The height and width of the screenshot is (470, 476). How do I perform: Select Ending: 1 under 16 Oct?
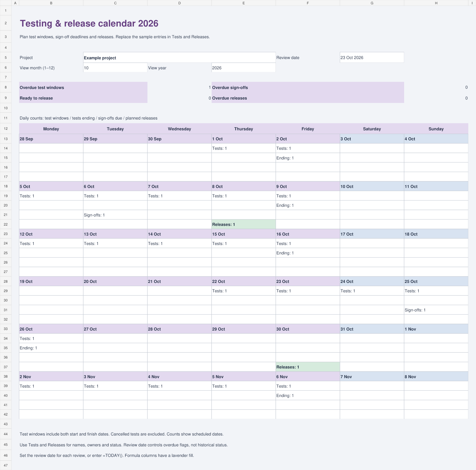(308, 253)
